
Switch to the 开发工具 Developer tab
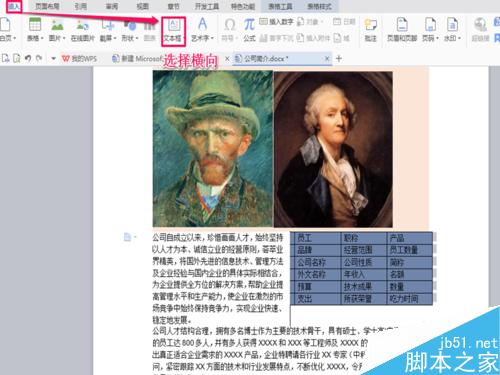click(x=207, y=6)
